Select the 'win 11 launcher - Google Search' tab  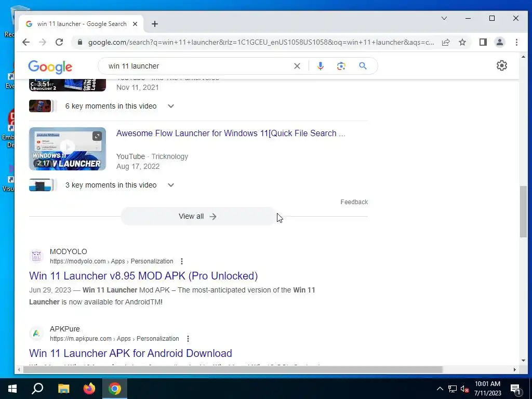click(82, 24)
